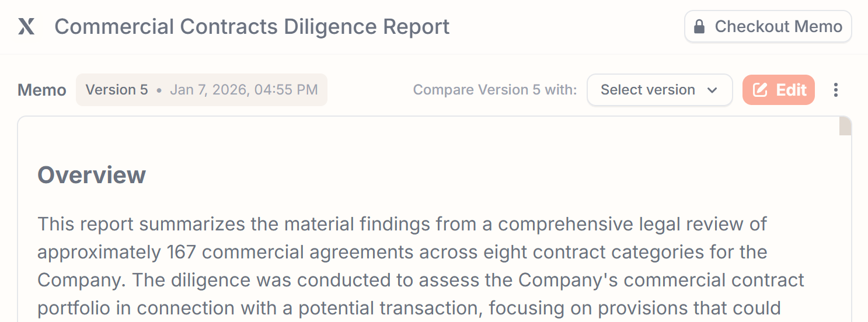The height and width of the screenshot is (322, 868).
Task: Click the line starting "This report summarizes"
Action: click(402, 223)
